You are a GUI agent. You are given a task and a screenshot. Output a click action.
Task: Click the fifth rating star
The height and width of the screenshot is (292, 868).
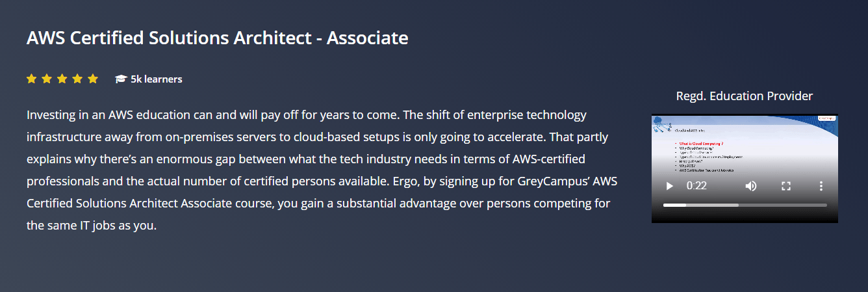pyautogui.click(x=93, y=79)
